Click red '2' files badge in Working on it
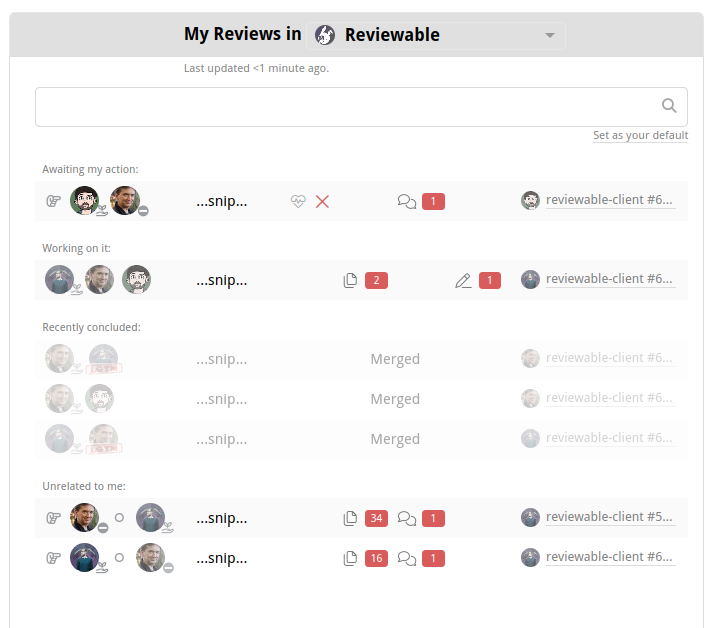The height and width of the screenshot is (628, 713). point(377,281)
